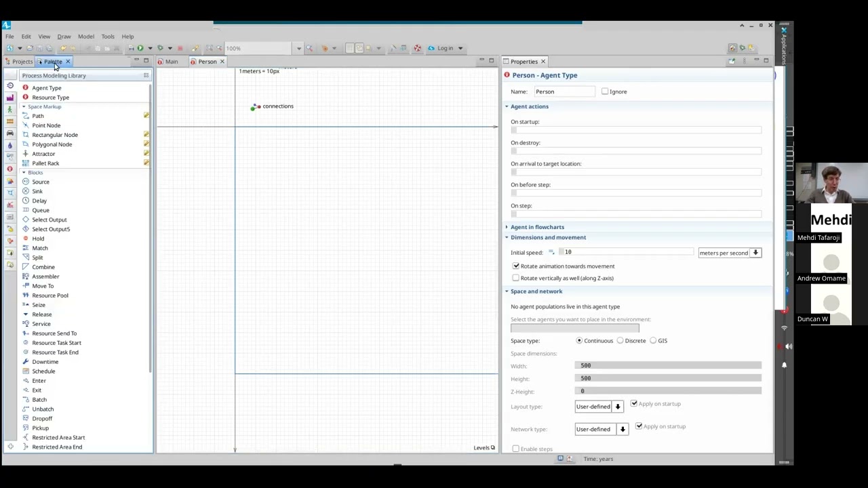Collapse the Blocks palette group

(x=24, y=173)
